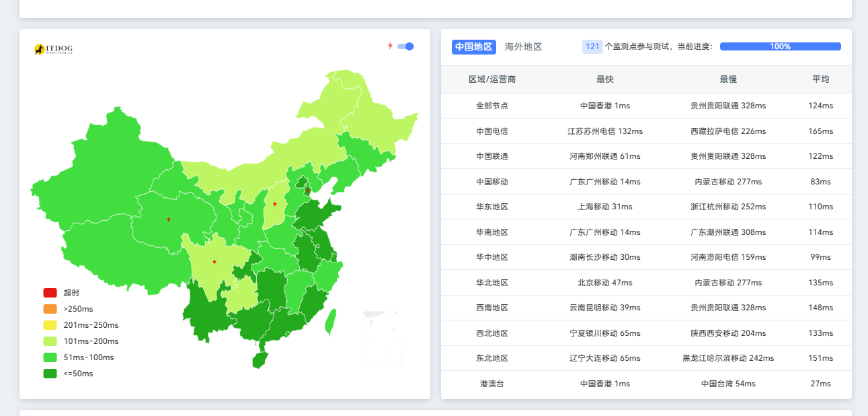
Task: Select Hainan island on the map
Action: 260,360
